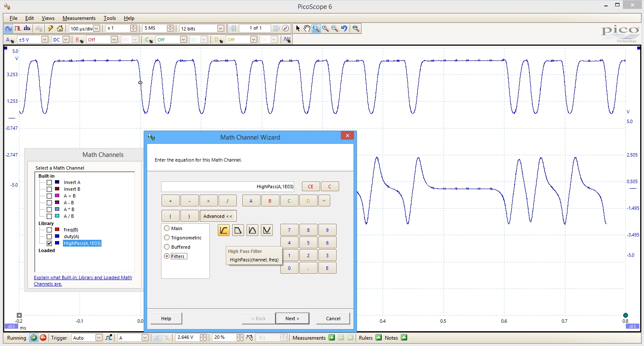The image size is (644, 346).
Task: Expand the 12 bits resolution dropdown
Action: click(x=220, y=28)
